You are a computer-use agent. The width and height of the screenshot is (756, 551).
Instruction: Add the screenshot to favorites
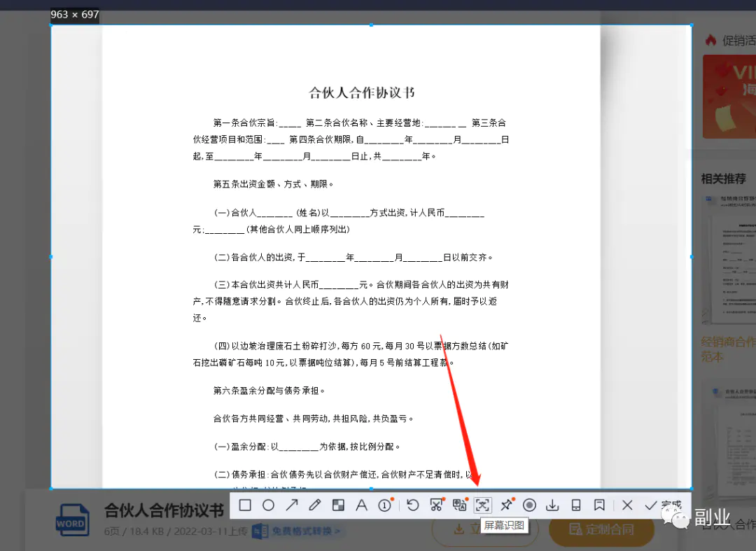tap(599, 505)
